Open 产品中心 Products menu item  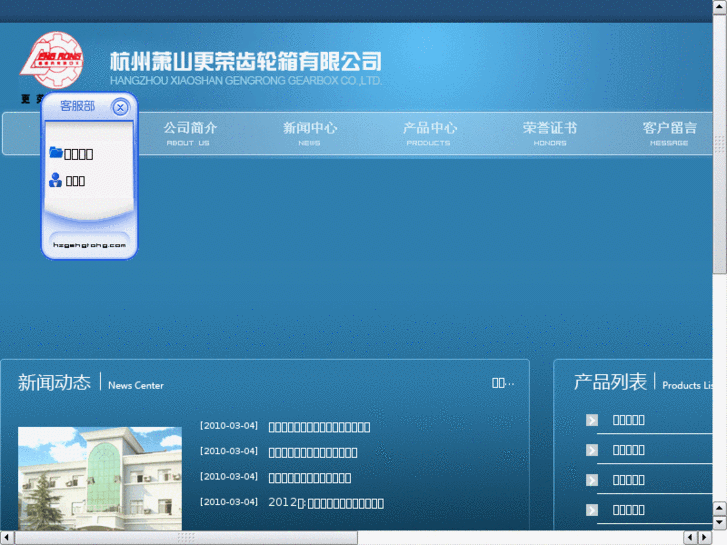(x=430, y=133)
